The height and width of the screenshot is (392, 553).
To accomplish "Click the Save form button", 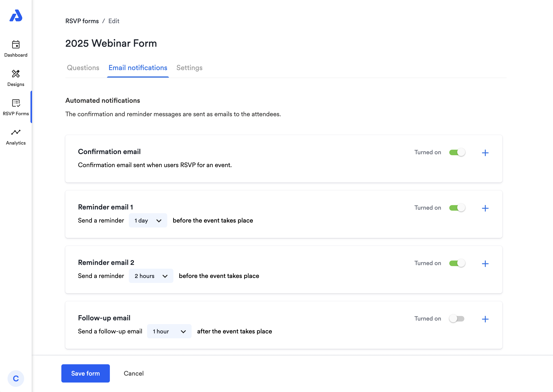I will (86, 373).
